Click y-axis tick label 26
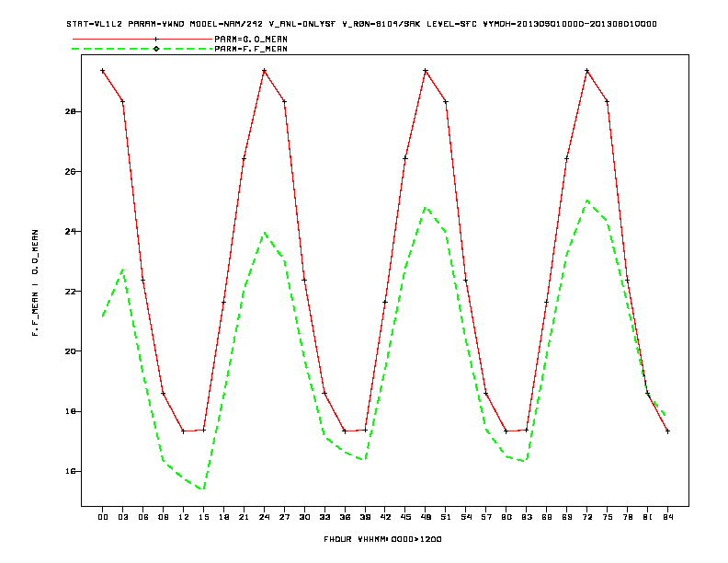 coord(71,171)
